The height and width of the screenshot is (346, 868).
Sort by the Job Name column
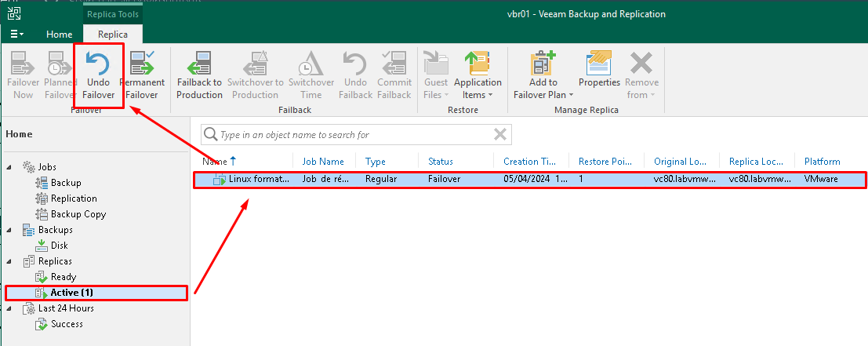pos(323,162)
